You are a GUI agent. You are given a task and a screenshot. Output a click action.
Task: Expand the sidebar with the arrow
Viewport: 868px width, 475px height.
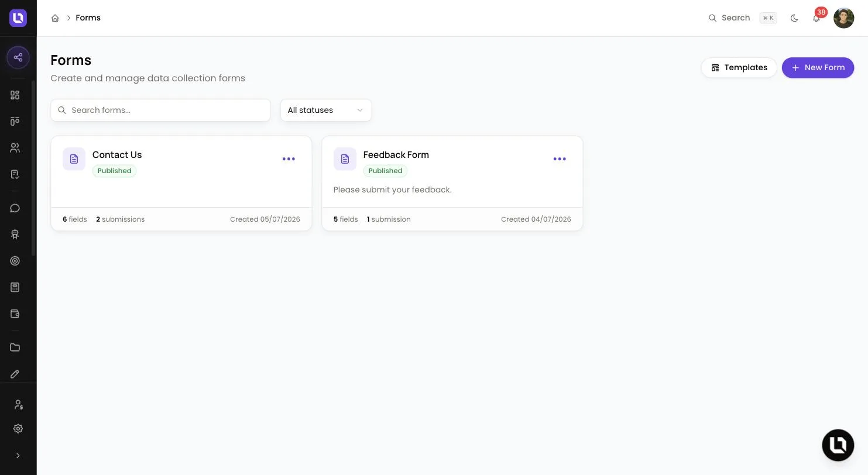click(18, 456)
